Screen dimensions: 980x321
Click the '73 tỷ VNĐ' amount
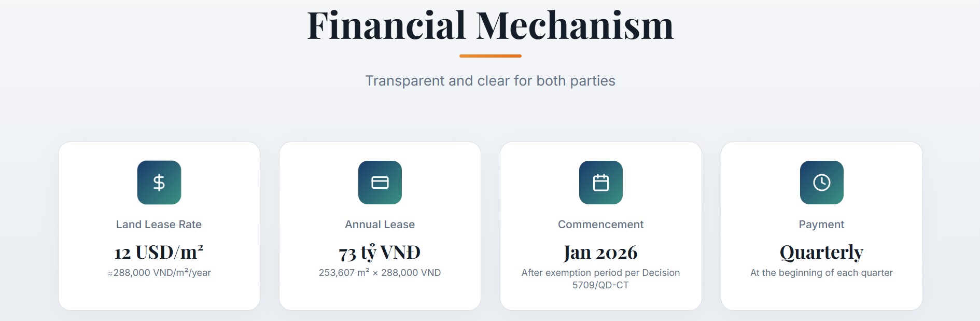380,253
